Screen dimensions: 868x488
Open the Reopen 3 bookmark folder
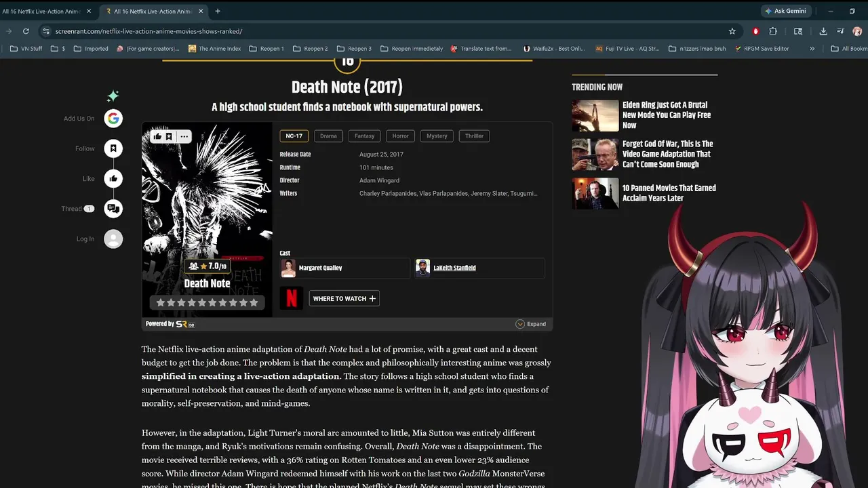click(354, 49)
